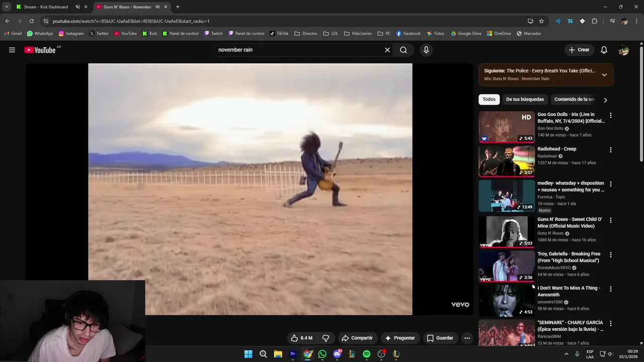Open the Preguntar AI button

tap(400, 338)
